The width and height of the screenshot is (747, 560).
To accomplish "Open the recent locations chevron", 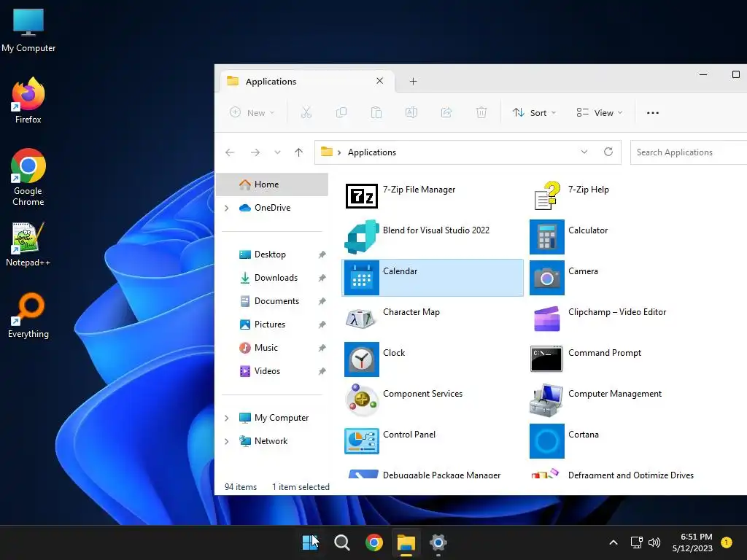I will tap(277, 152).
